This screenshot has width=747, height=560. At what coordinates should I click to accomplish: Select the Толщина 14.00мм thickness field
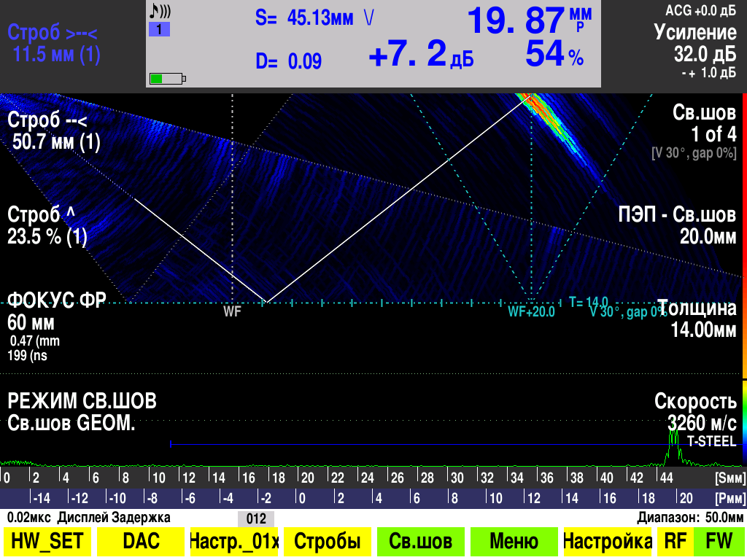(697, 319)
